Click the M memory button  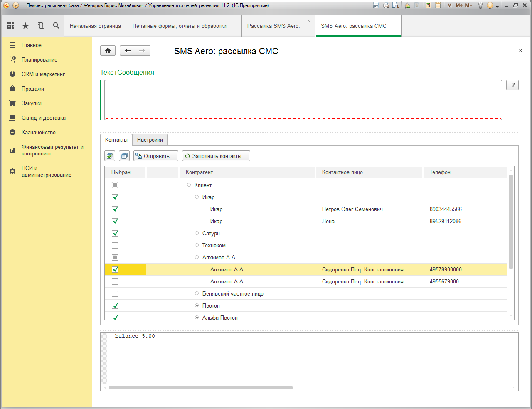point(449,5)
